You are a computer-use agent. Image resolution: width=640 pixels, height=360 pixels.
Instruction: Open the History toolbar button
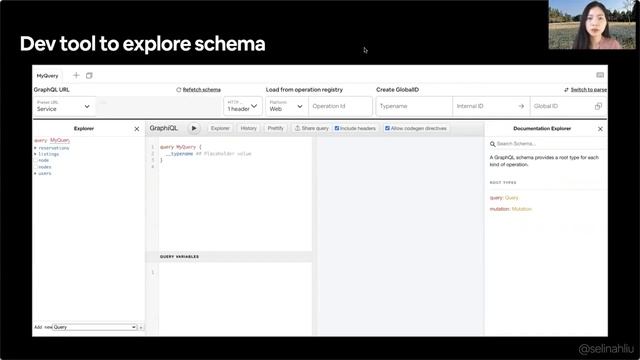point(249,128)
